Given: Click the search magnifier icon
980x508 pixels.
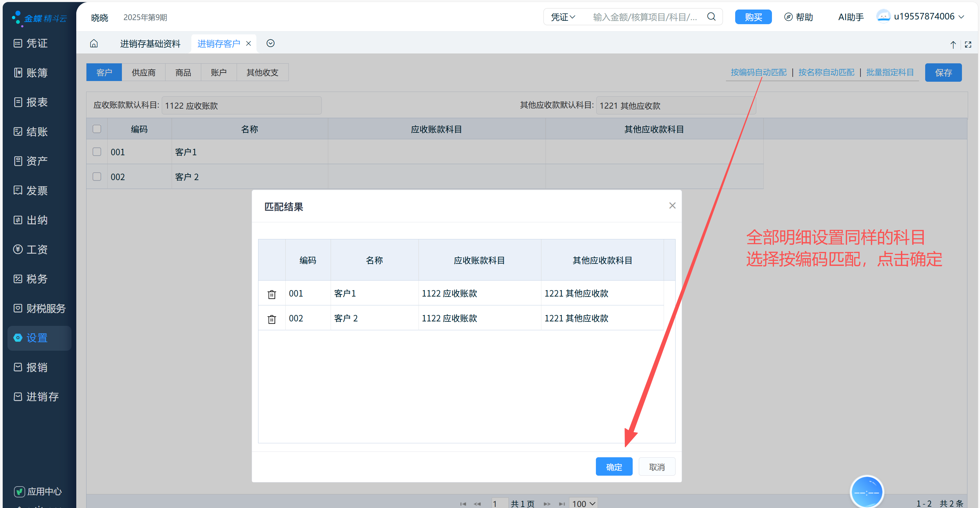Looking at the screenshot, I should [711, 17].
